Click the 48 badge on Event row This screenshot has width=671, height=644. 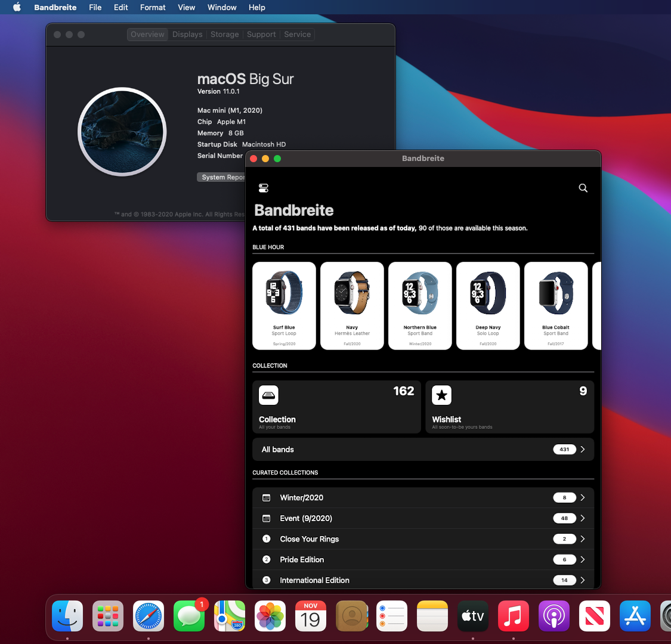click(x=564, y=518)
